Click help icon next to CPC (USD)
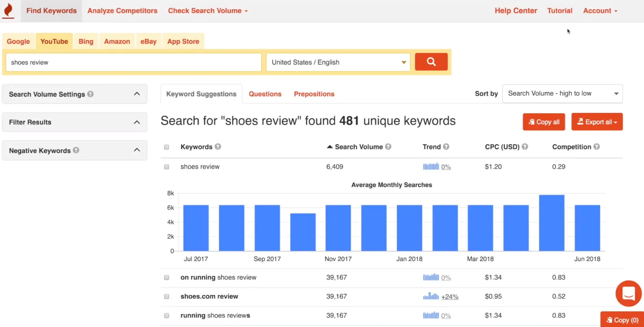644x327 pixels. (525, 147)
